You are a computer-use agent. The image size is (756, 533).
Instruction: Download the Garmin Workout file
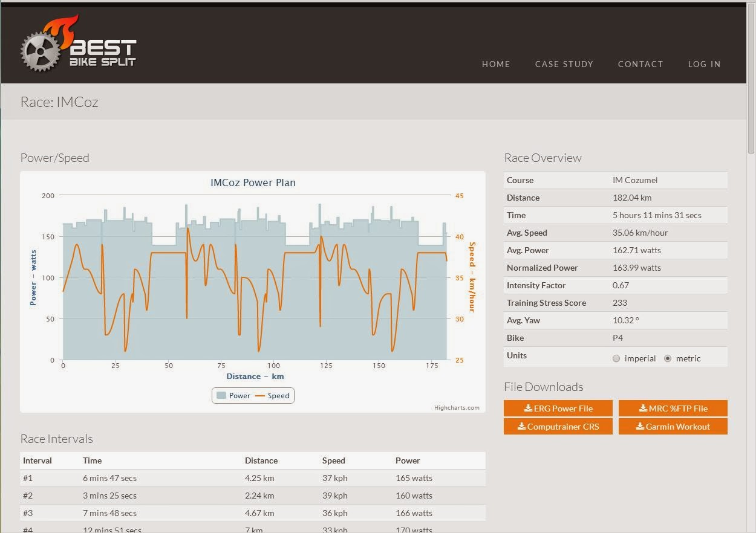click(x=673, y=427)
